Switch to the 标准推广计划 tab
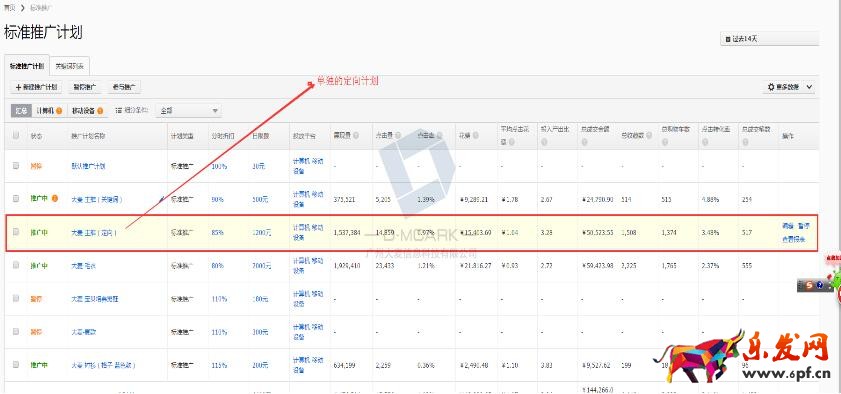The width and height of the screenshot is (841, 394). click(x=27, y=66)
